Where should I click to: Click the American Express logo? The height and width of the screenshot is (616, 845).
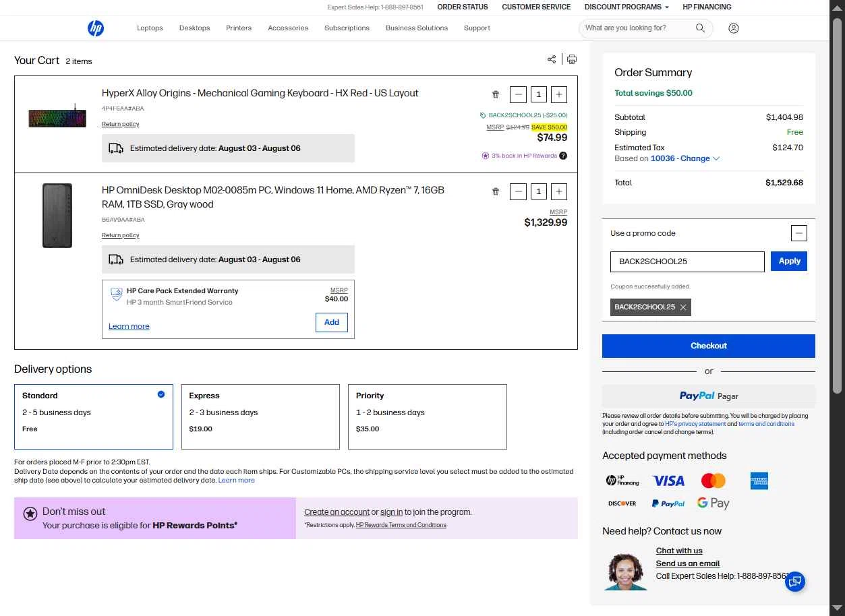(759, 481)
